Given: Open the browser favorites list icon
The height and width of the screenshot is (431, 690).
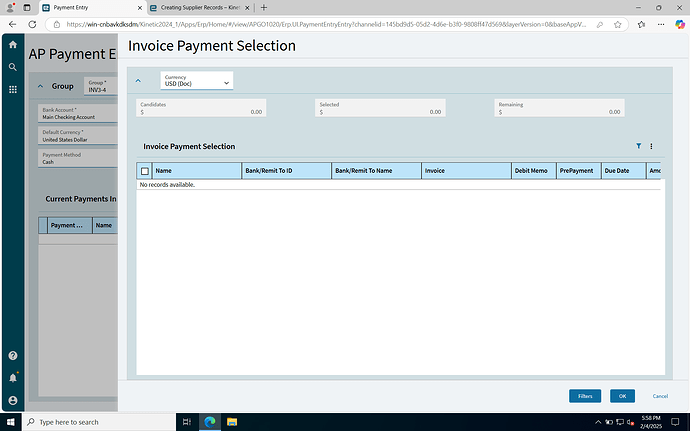Looking at the screenshot, I should coord(641,25).
